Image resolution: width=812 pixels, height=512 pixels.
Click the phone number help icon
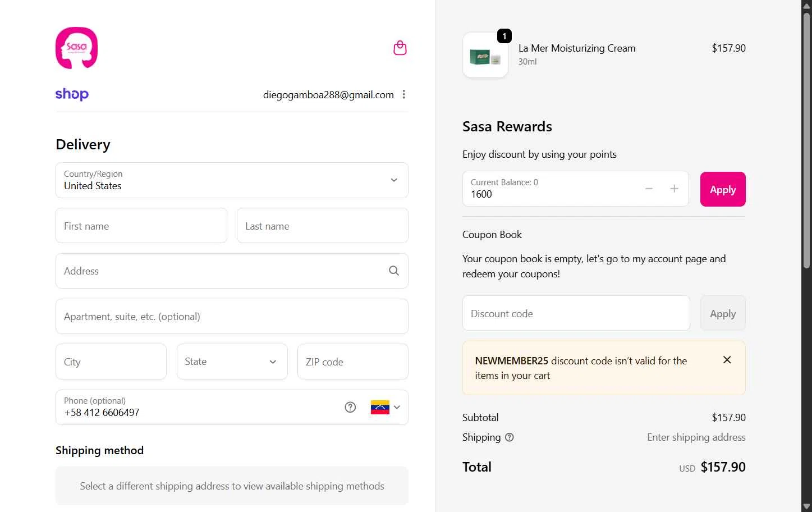tap(350, 408)
